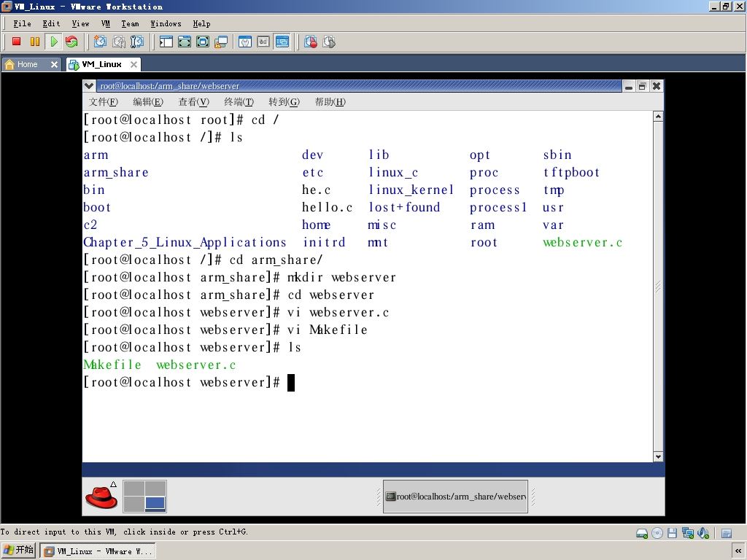747x560 pixels.
Task: Close the VM_Linux tab
Action: 134,64
